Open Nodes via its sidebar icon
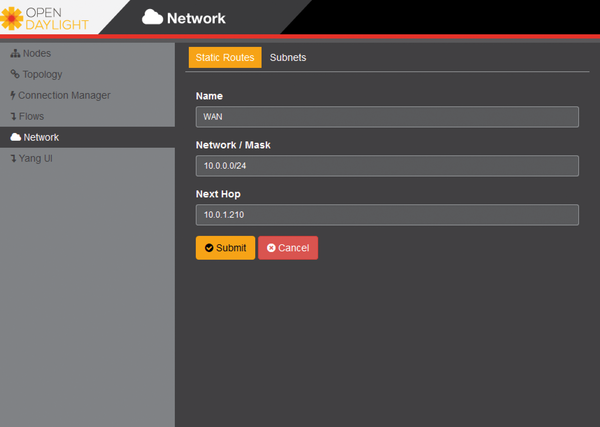Viewport: 600px width, 427px height. click(x=15, y=53)
